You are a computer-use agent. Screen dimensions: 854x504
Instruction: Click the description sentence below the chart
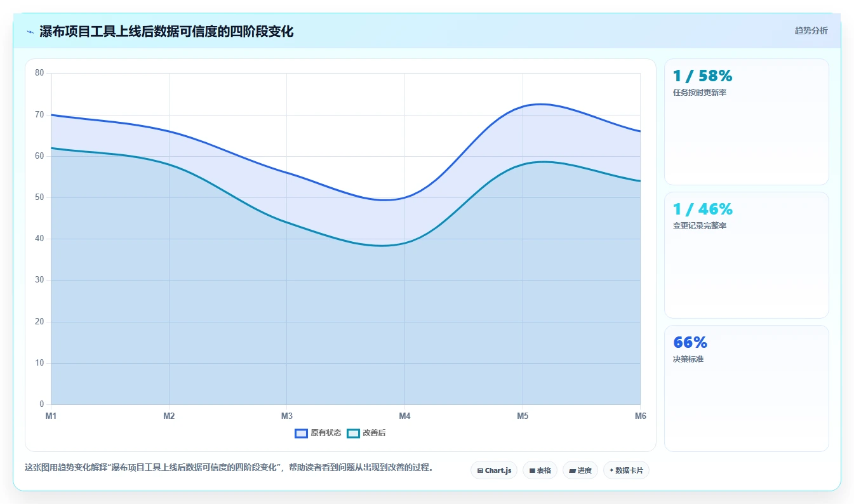point(231,468)
